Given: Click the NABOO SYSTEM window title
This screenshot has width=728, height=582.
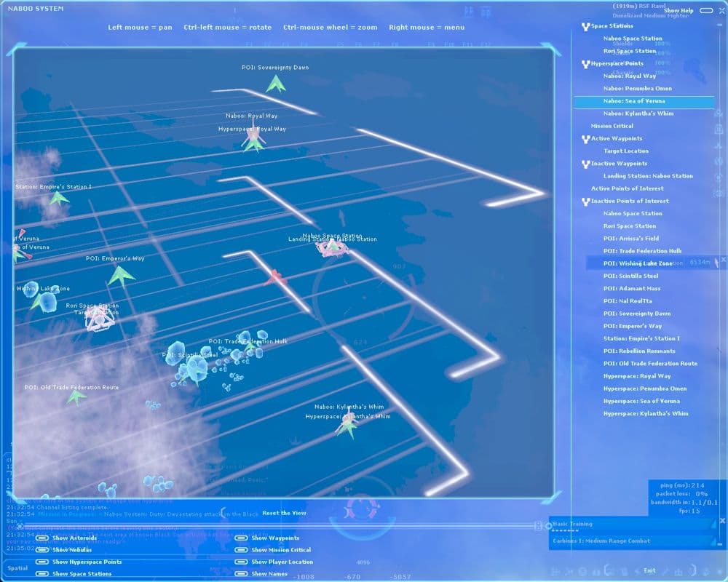Looking at the screenshot, I should 36,8.
